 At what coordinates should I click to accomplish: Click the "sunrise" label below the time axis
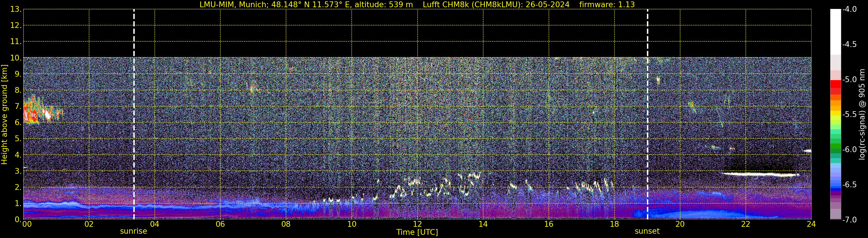click(x=133, y=231)
